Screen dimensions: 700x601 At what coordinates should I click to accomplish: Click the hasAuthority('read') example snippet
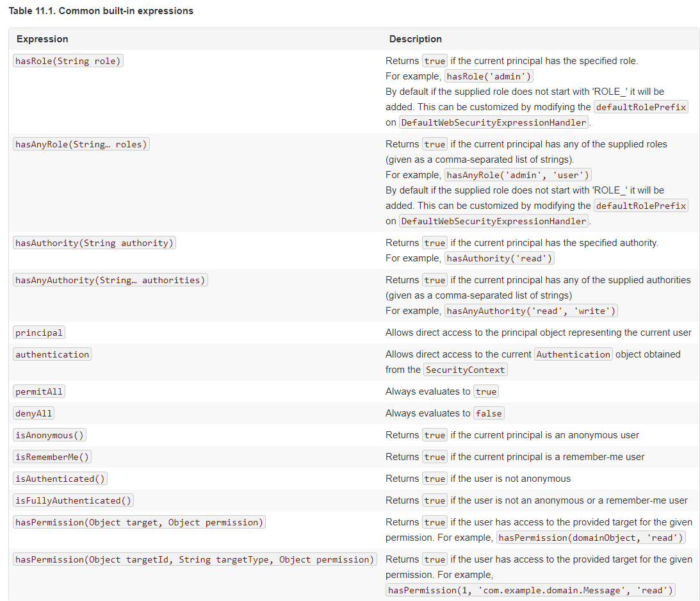click(x=500, y=258)
